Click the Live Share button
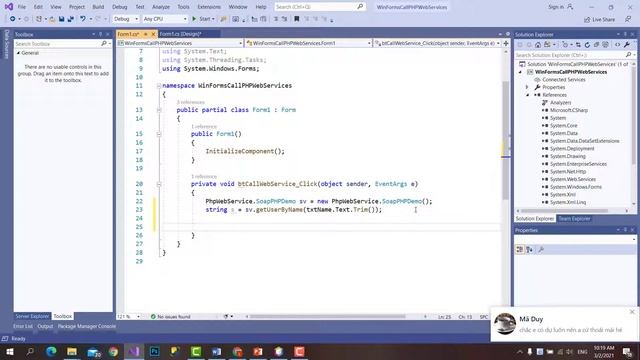This screenshot has height=360, width=640. [599, 19]
